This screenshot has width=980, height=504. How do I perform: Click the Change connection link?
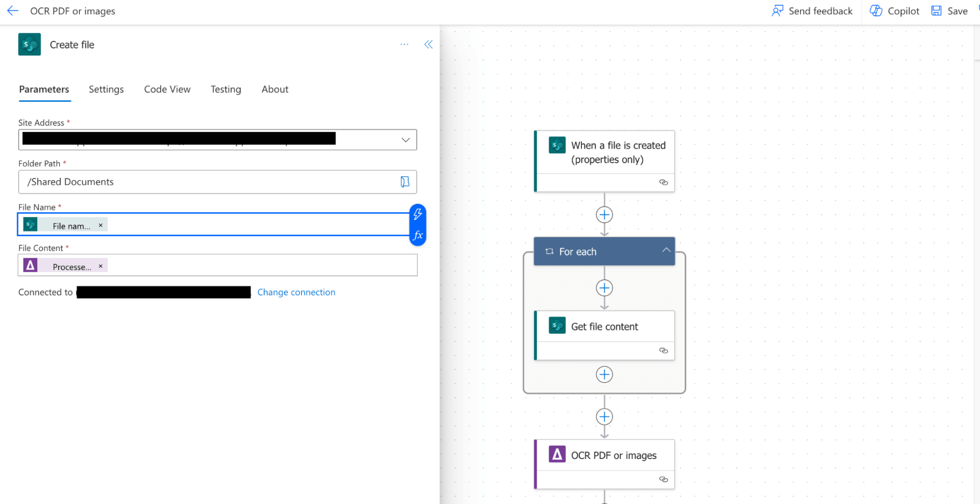(296, 292)
